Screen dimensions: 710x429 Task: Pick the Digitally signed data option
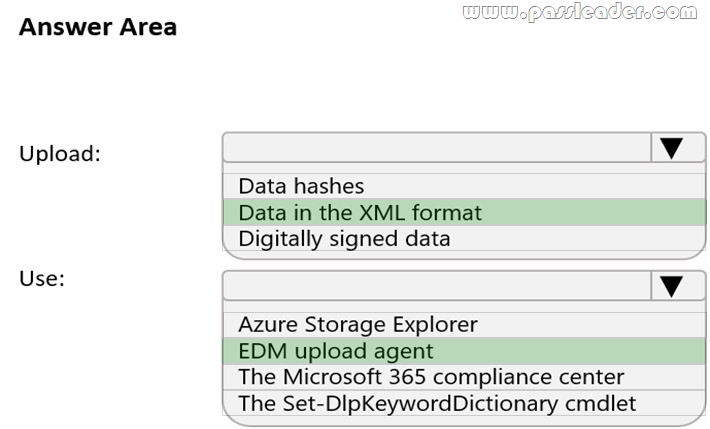344,239
